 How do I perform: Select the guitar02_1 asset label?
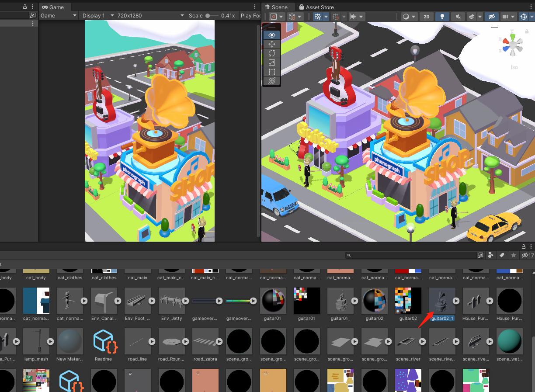[442, 319]
